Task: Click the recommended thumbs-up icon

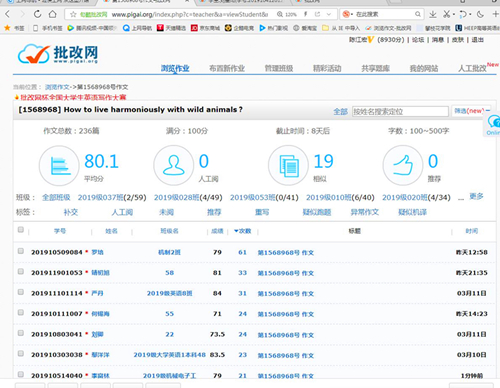Action: tap(403, 165)
